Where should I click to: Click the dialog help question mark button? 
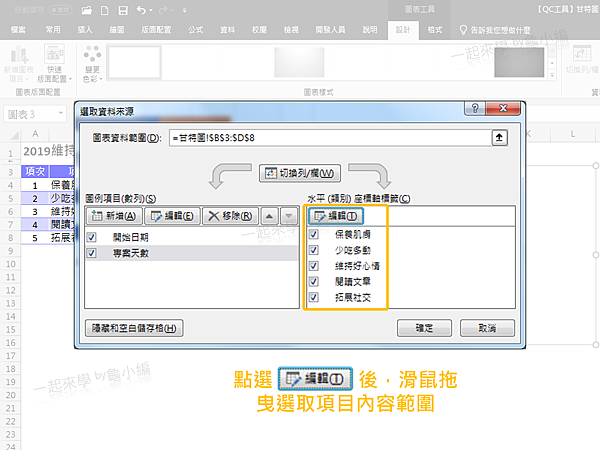[474, 108]
